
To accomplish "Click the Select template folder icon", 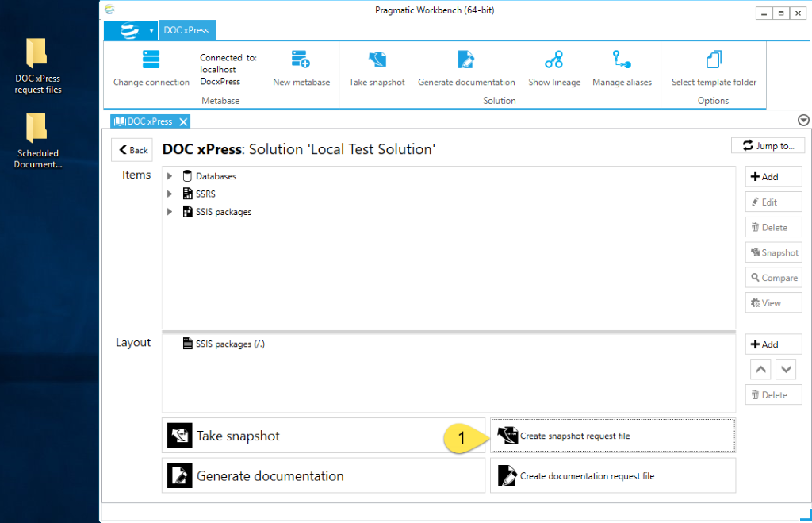I will [713, 57].
